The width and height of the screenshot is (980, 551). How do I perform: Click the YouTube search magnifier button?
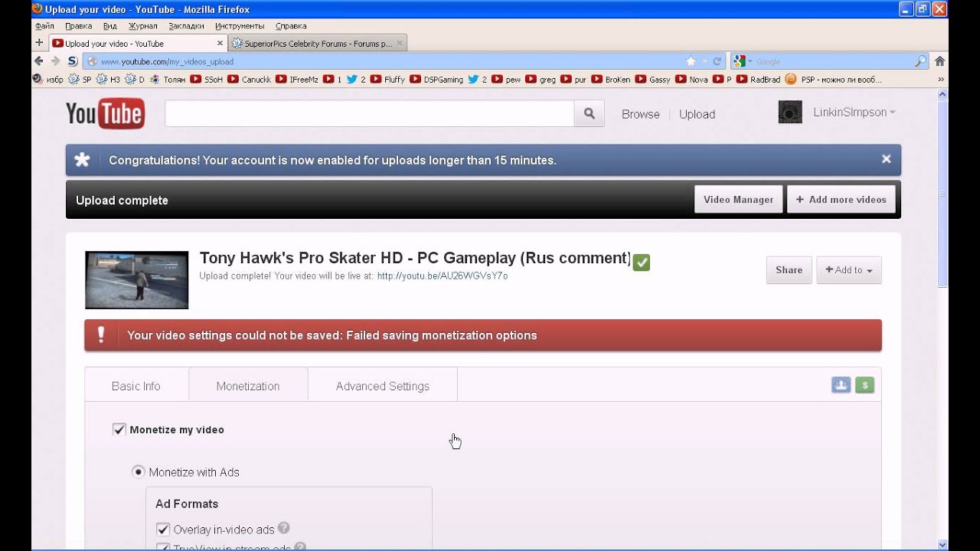pos(589,114)
